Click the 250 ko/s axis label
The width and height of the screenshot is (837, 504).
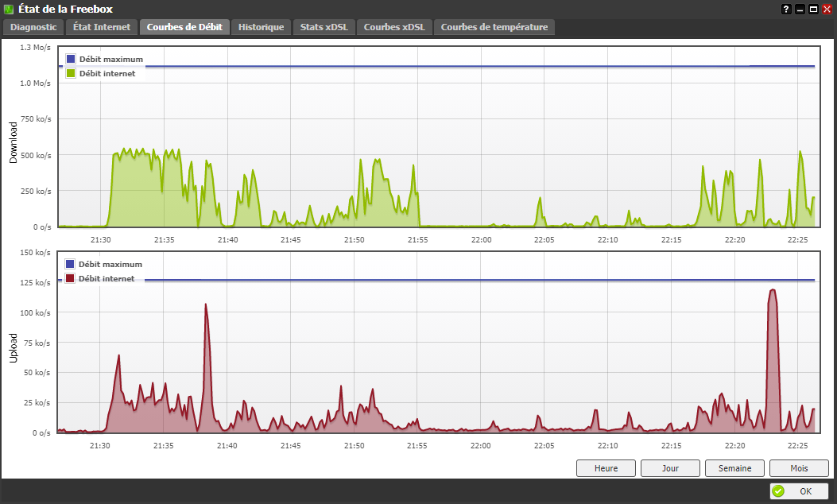[x=37, y=191]
